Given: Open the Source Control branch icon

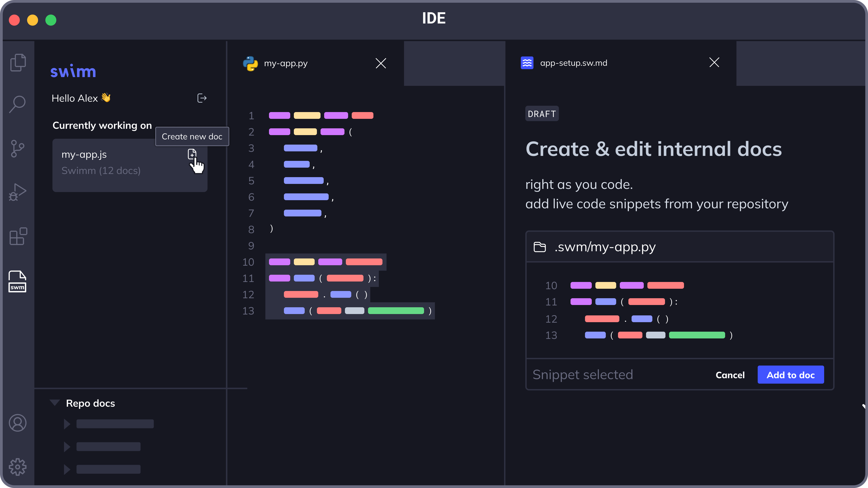Looking at the screenshot, I should 18,148.
